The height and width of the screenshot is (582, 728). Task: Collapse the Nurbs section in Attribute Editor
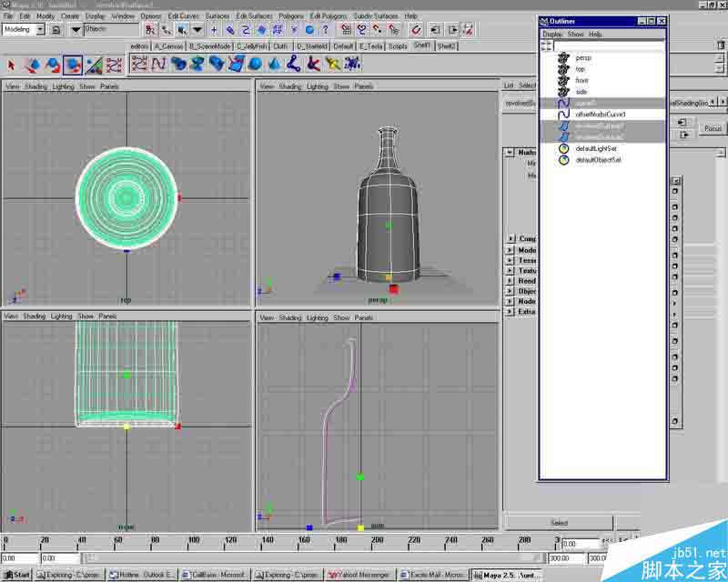[x=510, y=152]
